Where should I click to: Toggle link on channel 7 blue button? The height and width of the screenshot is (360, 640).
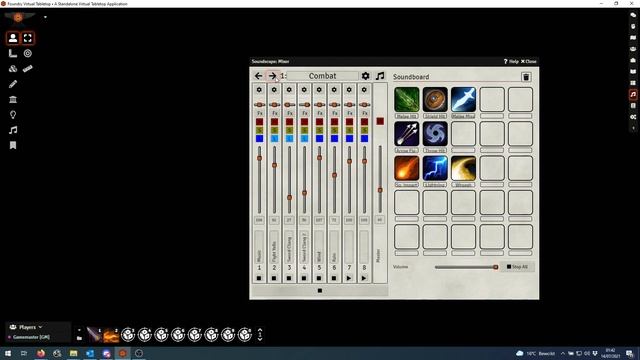pyautogui.click(x=349, y=139)
